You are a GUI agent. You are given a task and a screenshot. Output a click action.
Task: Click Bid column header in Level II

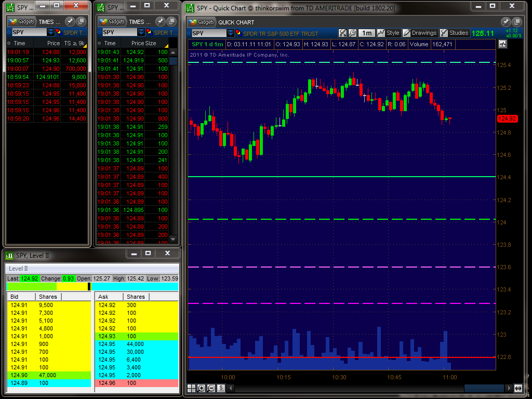21,297
